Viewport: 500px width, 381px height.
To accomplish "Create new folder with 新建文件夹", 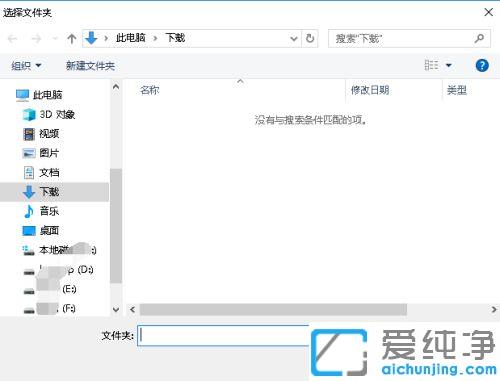I will tap(90, 66).
